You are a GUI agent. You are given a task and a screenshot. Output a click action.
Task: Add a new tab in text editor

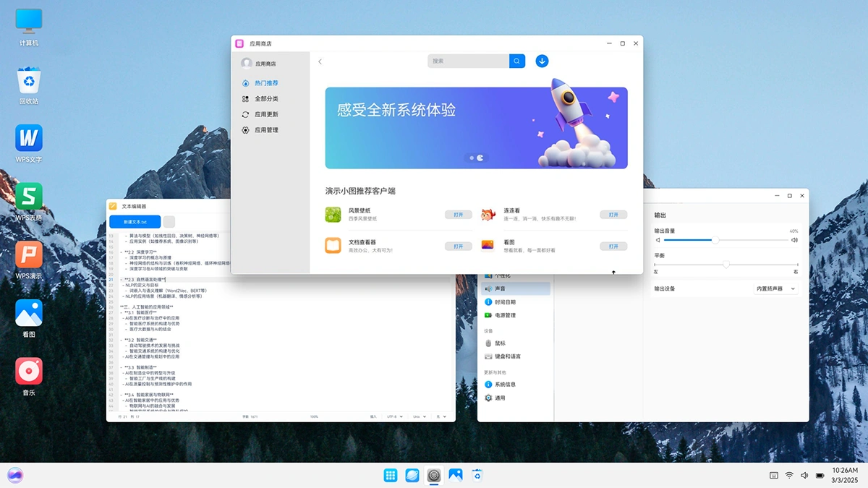point(169,222)
